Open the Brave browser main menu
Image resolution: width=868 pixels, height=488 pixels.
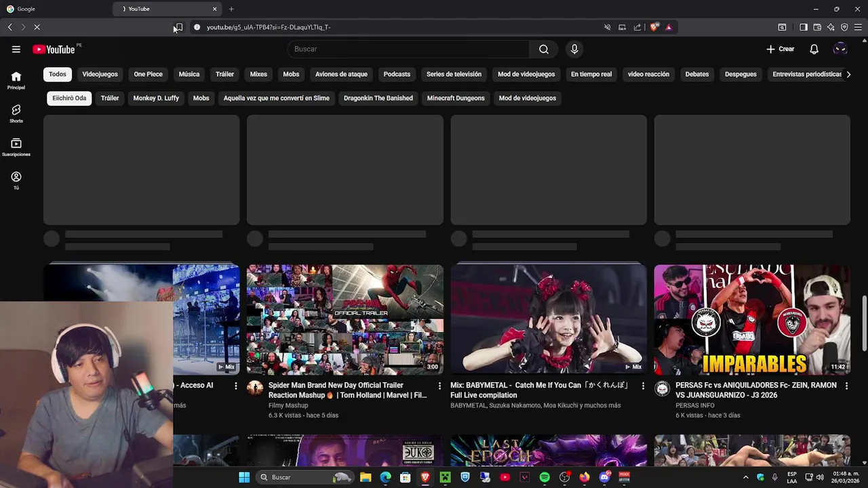857,27
